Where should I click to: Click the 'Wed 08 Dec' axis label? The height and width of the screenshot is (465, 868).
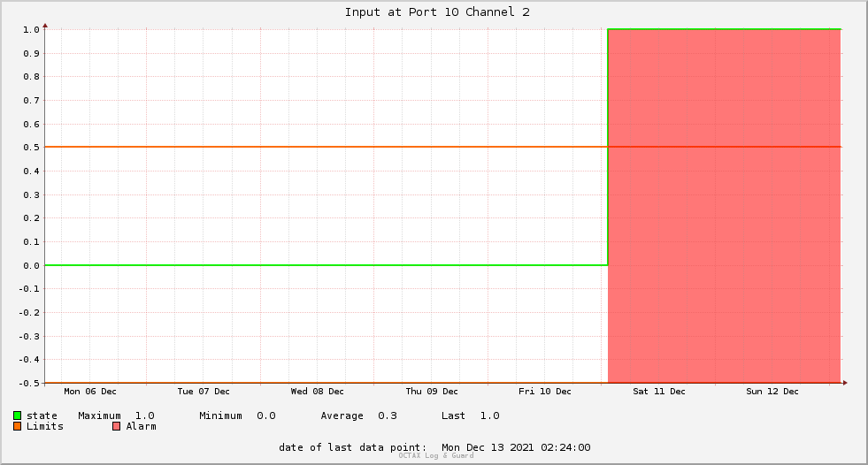click(x=317, y=392)
